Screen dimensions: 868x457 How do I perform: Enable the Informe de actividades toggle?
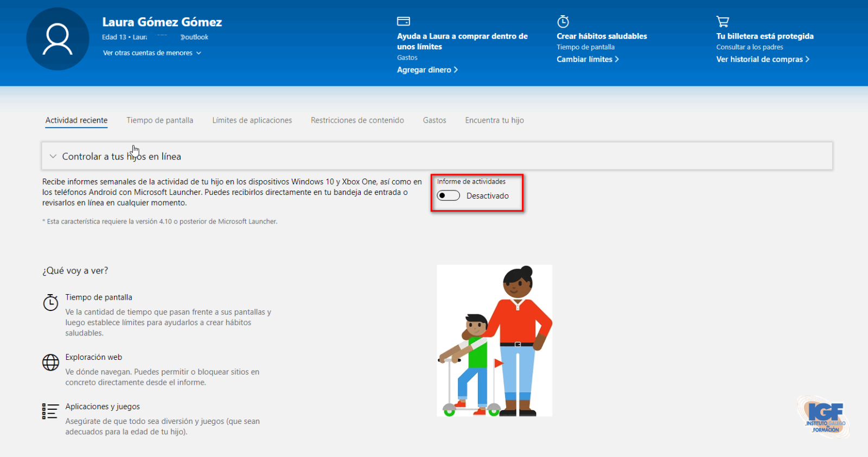pyautogui.click(x=449, y=196)
